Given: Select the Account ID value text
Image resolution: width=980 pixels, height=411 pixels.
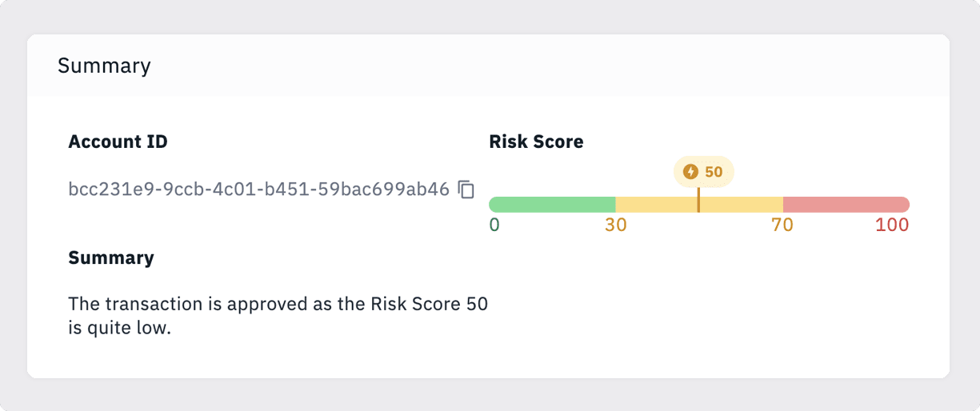Looking at the screenshot, I should [x=259, y=190].
